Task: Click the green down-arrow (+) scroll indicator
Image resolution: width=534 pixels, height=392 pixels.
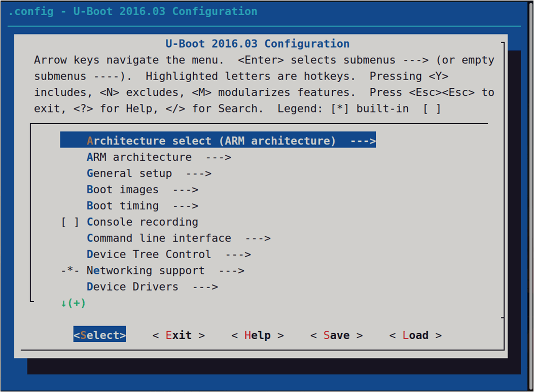Action: pos(73,303)
